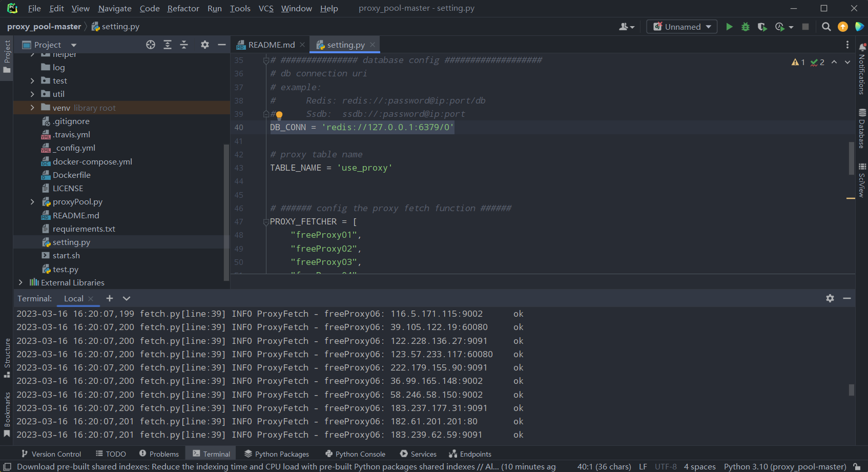
Task: Toggle read-only lock icon in the status bar
Action: click(x=857, y=466)
